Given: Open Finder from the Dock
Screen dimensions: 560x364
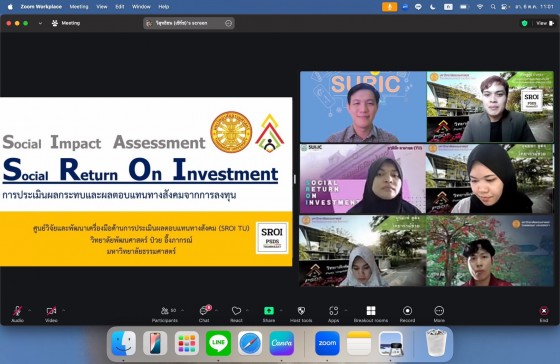Looking at the screenshot, I should [x=124, y=343].
